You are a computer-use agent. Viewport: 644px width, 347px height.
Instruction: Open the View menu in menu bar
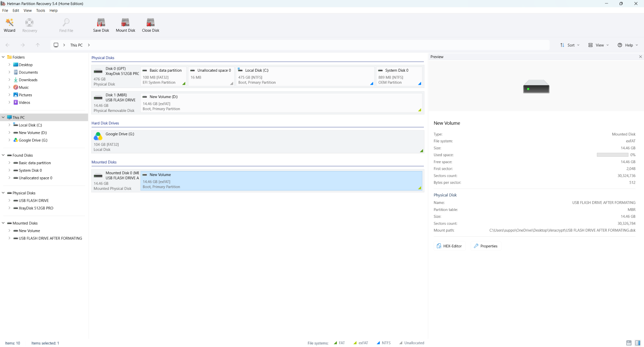tap(28, 10)
